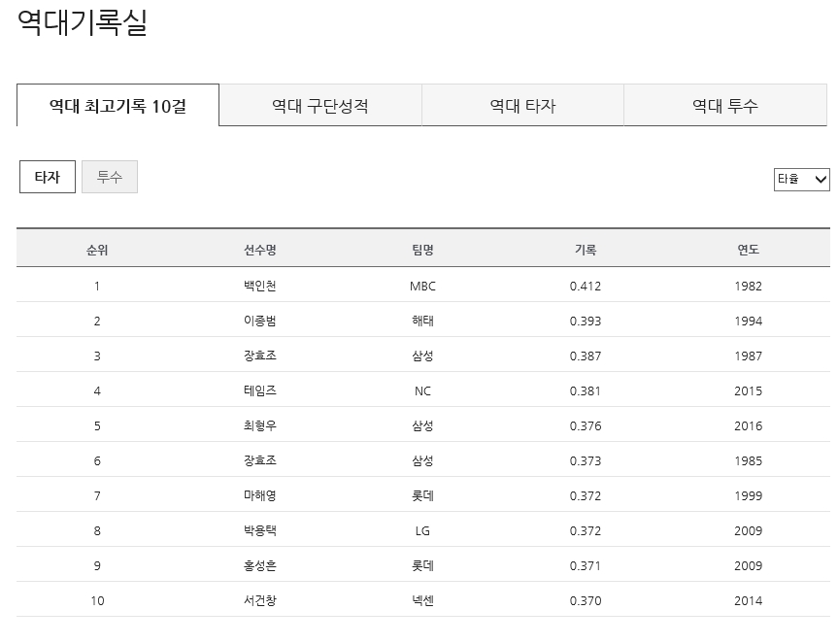
Task: Click the record value 0.387
Action: tap(586, 356)
